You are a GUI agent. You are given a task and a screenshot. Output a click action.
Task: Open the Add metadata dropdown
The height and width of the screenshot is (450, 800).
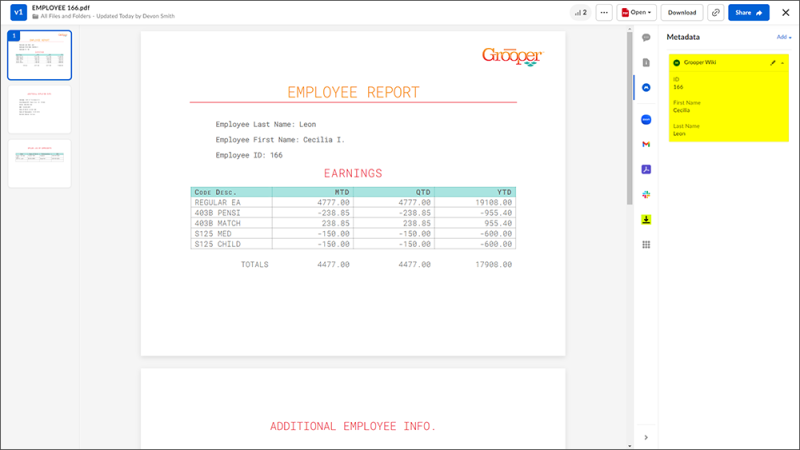click(x=784, y=37)
